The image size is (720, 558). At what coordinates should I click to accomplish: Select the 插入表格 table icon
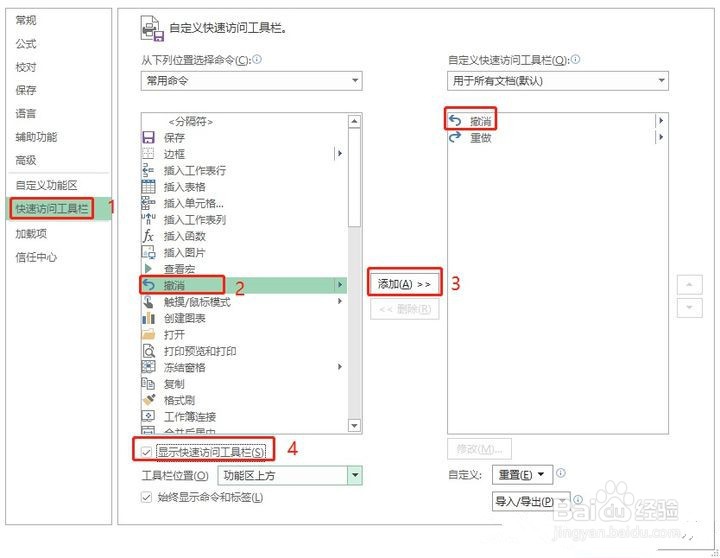pos(148,187)
